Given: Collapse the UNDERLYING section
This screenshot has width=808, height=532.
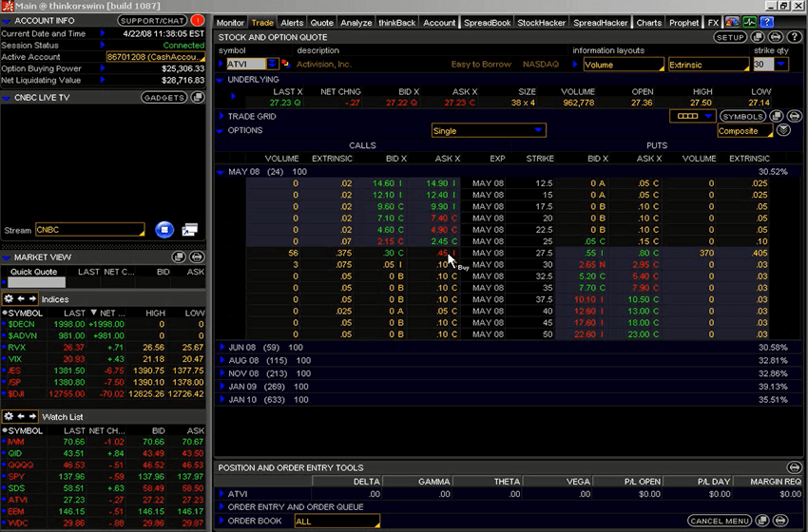Looking at the screenshot, I should tap(220, 80).
